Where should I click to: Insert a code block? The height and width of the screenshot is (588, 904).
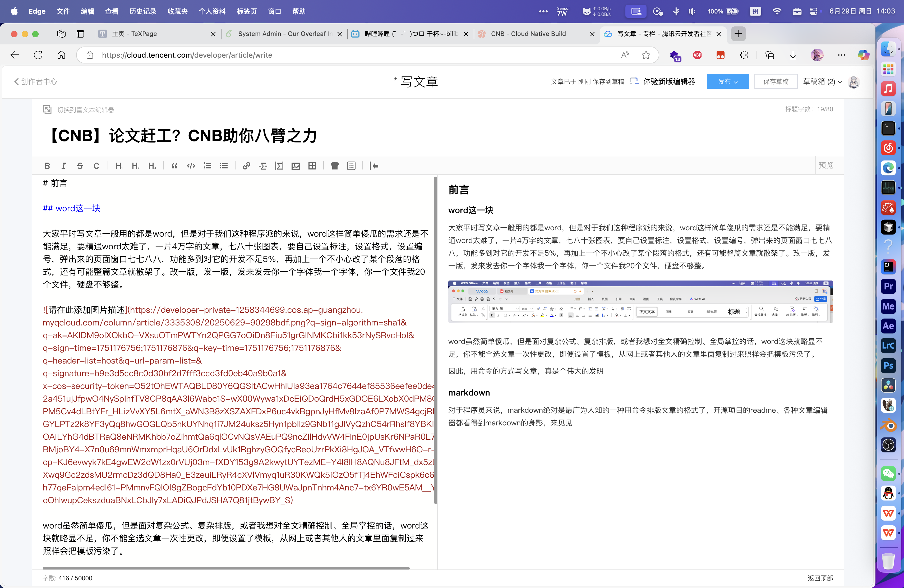(x=191, y=166)
